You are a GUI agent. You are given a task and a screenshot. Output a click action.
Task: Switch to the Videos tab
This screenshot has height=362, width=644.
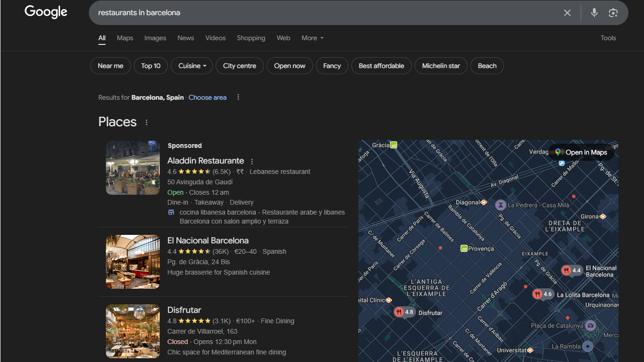tap(216, 38)
